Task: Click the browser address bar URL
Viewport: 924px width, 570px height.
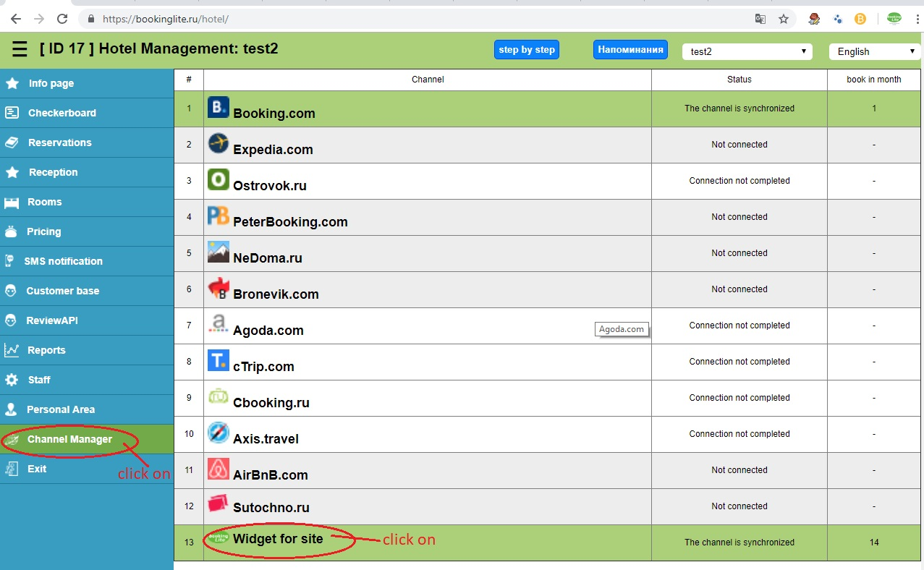Action: click(166, 19)
